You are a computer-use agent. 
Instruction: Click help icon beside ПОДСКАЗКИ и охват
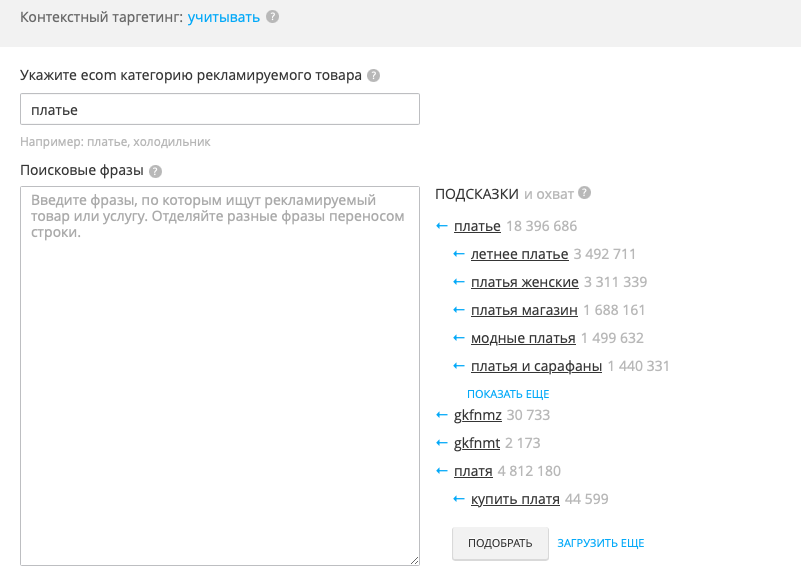pyautogui.click(x=585, y=193)
